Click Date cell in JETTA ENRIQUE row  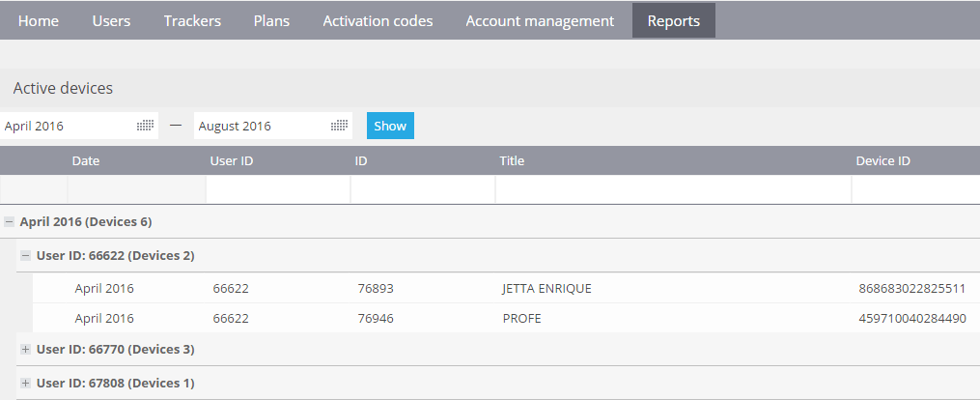point(104,288)
